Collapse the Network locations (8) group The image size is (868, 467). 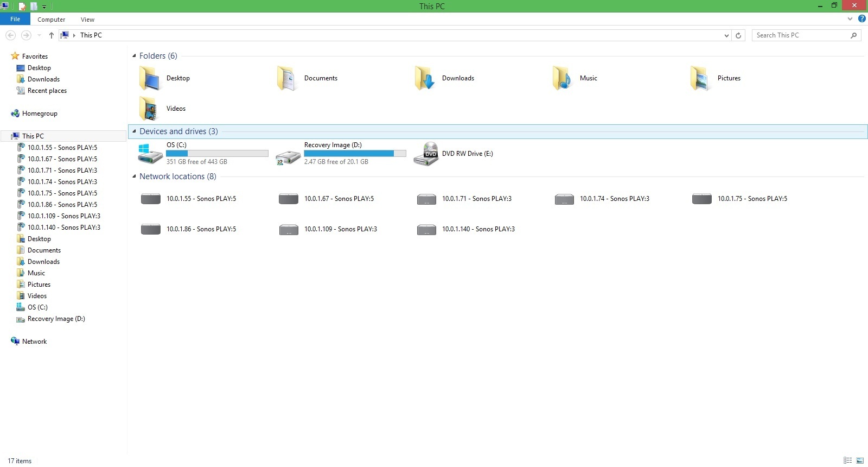click(x=135, y=176)
